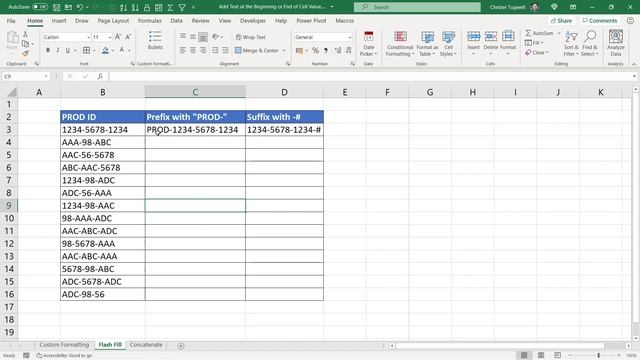
Task: Open Find & Select menu
Action: pyautogui.click(x=590, y=44)
